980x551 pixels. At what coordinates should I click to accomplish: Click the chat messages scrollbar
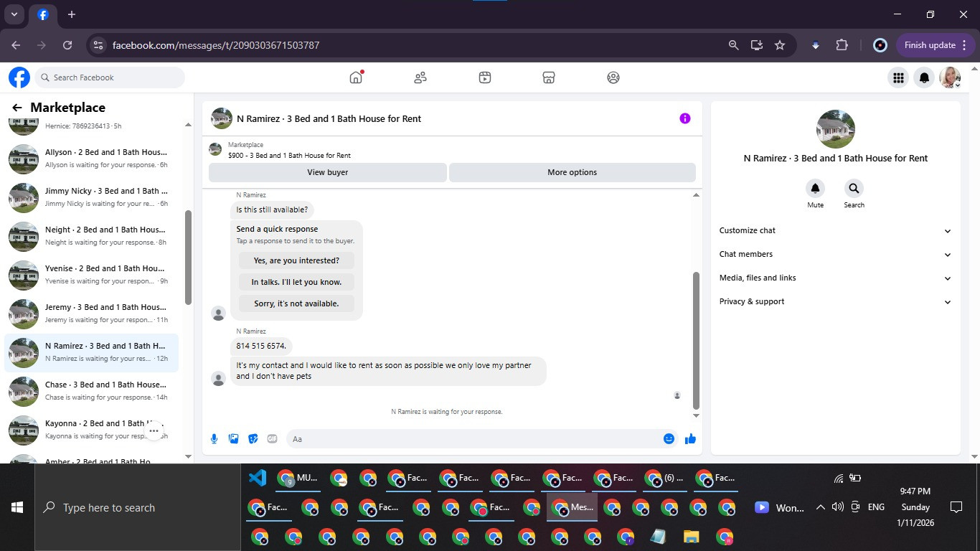pyautogui.click(x=696, y=340)
